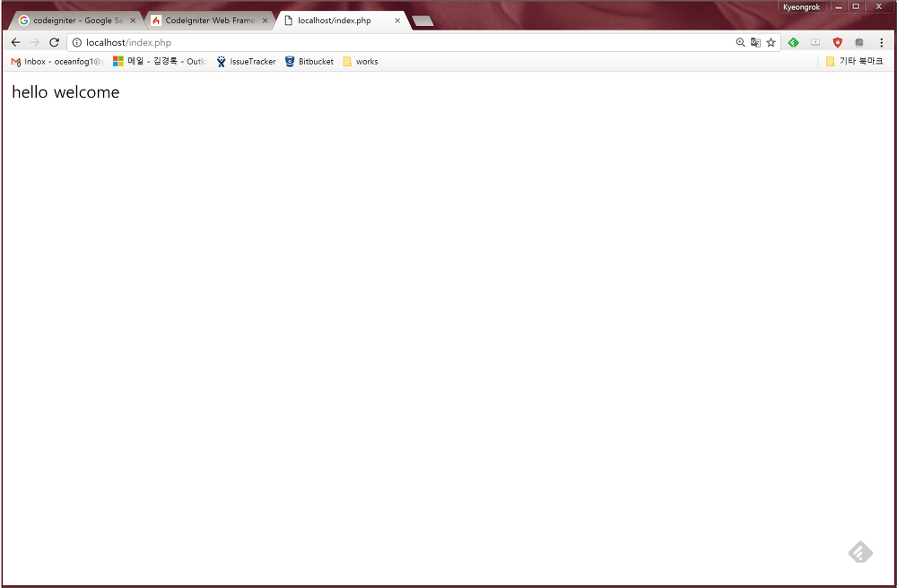Screen dimensions: 897x588
Task: Click the gray Evernote extension icon
Action: [x=858, y=42]
